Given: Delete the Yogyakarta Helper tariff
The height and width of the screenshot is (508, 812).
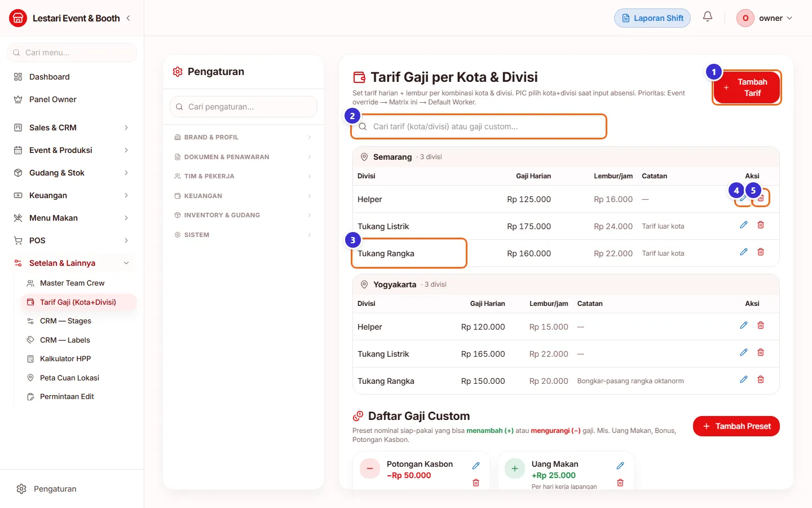Looking at the screenshot, I should (x=761, y=325).
